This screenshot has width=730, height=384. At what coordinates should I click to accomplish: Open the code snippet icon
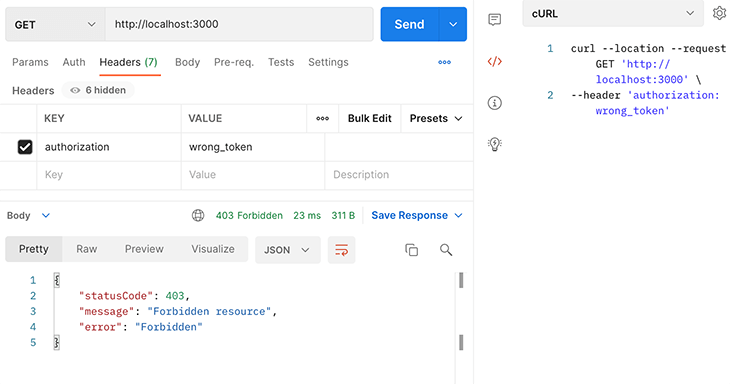[494, 61]
